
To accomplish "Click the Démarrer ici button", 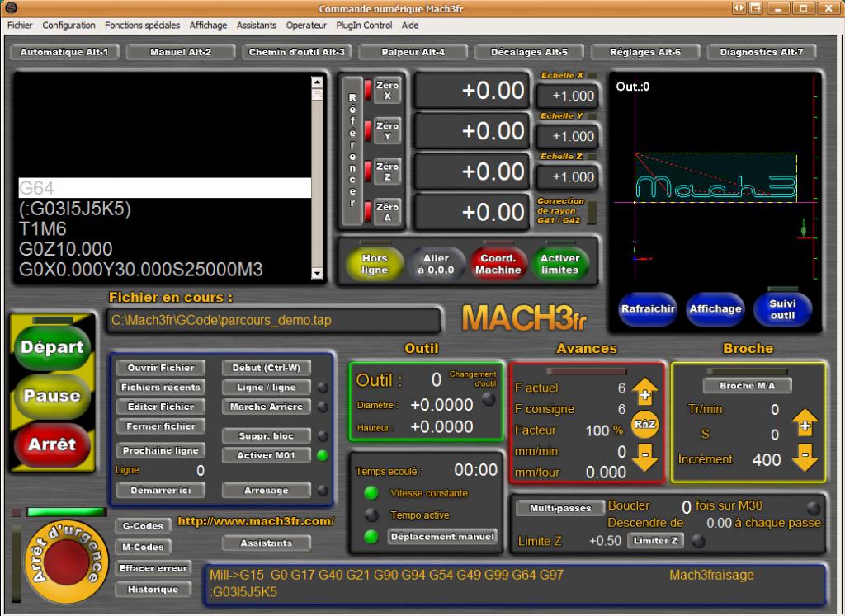I will coord(161,491).
